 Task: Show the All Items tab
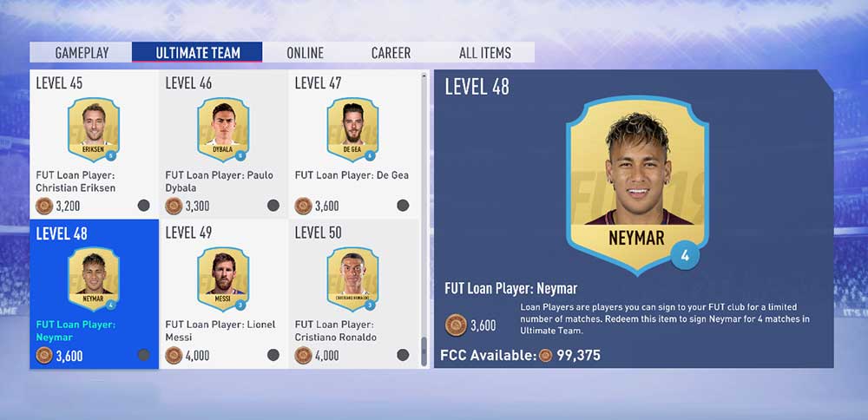[485, 53]
